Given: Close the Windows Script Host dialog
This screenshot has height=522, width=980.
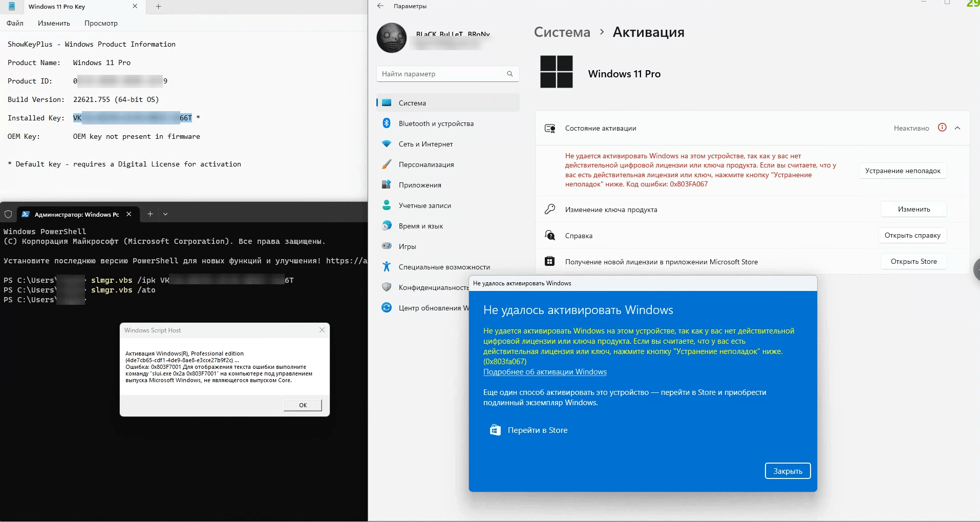Looking at the screenshot, I should pos(322,330).
